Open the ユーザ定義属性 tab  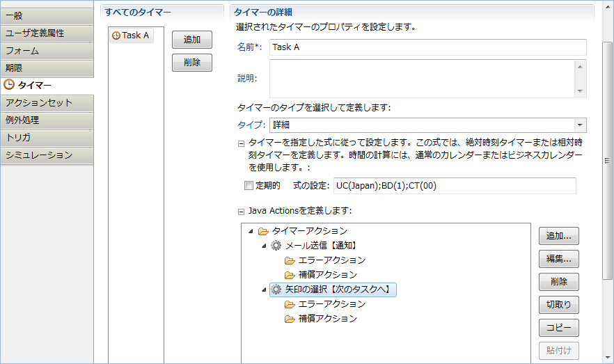(x=47, y=33)
